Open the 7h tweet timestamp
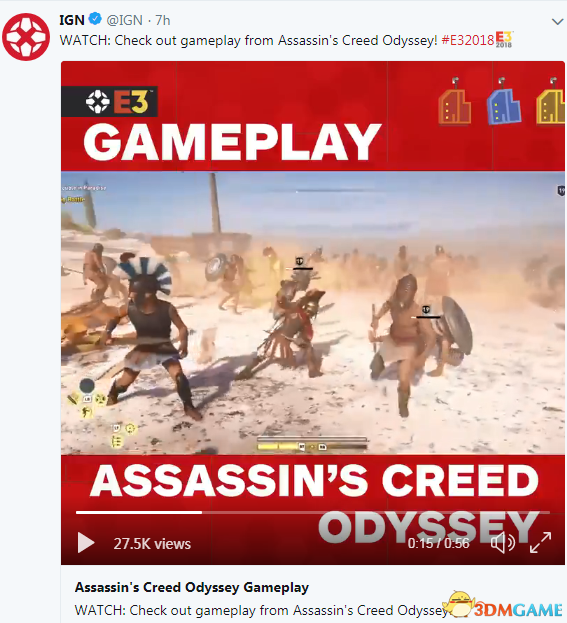The width and height of the screenshot is (567, 623). pos(163,20)
